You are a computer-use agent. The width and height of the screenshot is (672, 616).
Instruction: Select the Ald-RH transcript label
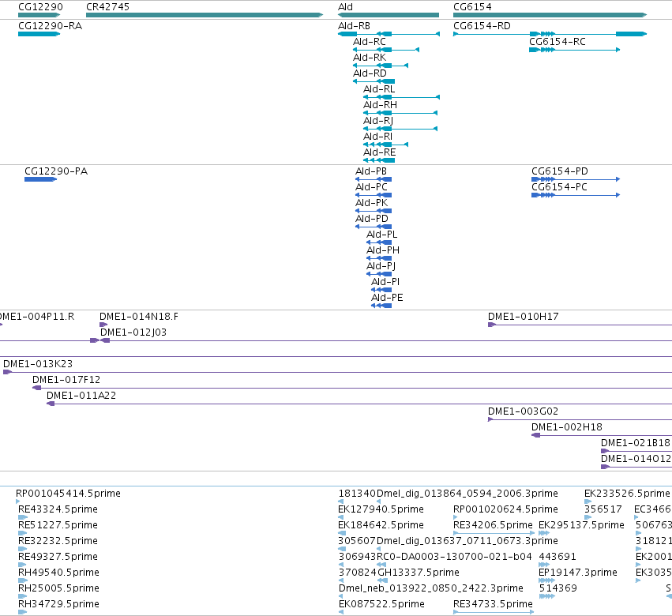click(380, 105)
